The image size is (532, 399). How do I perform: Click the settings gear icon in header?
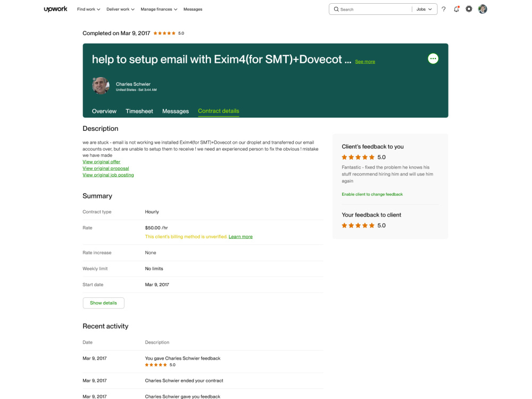469,9
